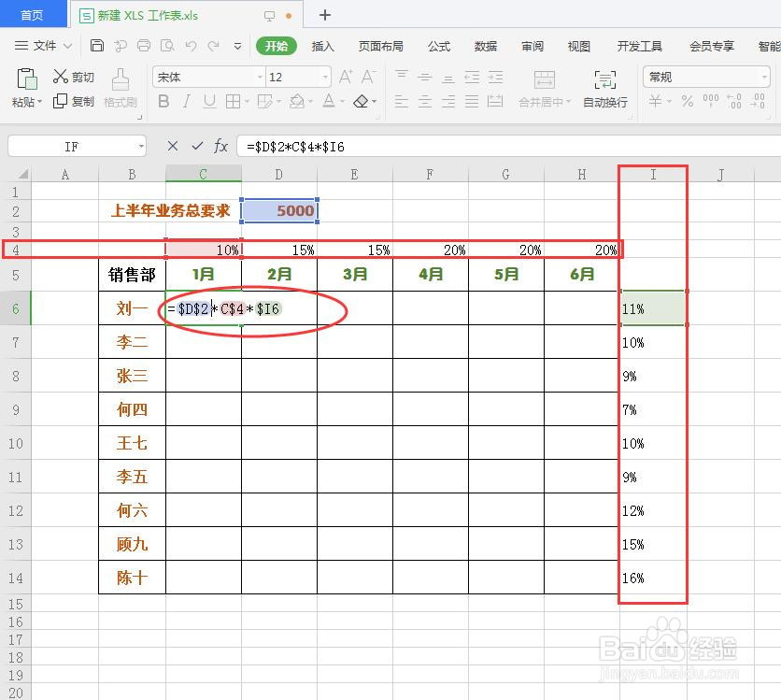Open the customize quick access toolbar dropdown
The image size is (781, 700).
click(237, 47)
